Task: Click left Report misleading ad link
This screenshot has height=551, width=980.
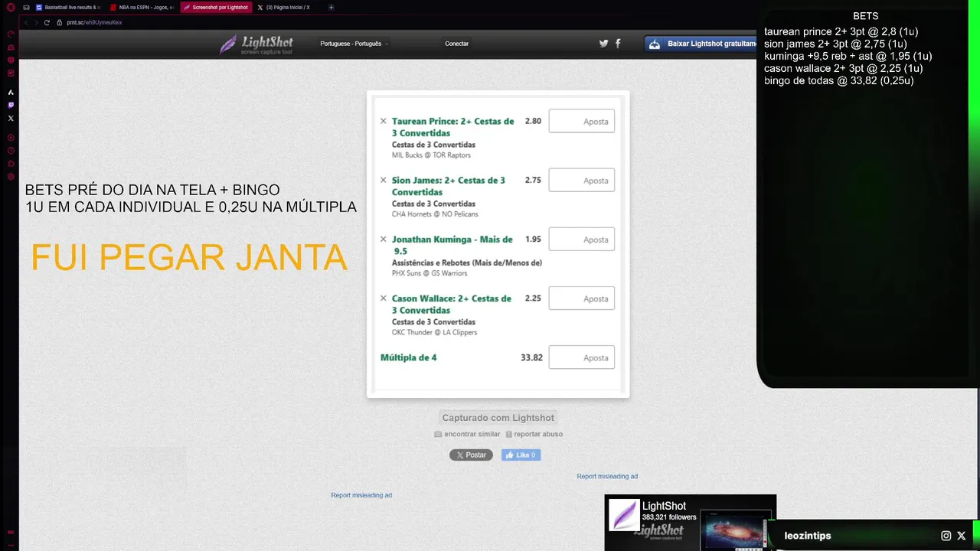Action: [x=361, y=495]
